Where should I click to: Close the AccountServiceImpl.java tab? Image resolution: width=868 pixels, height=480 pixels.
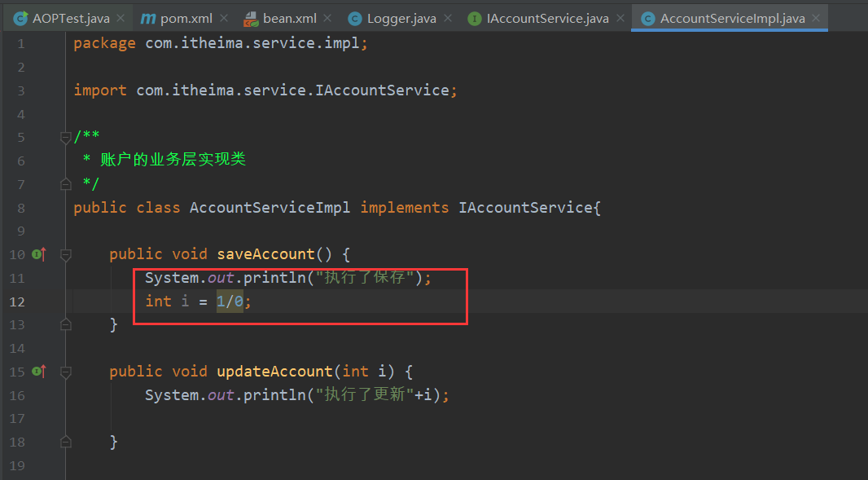click(816, 18)
